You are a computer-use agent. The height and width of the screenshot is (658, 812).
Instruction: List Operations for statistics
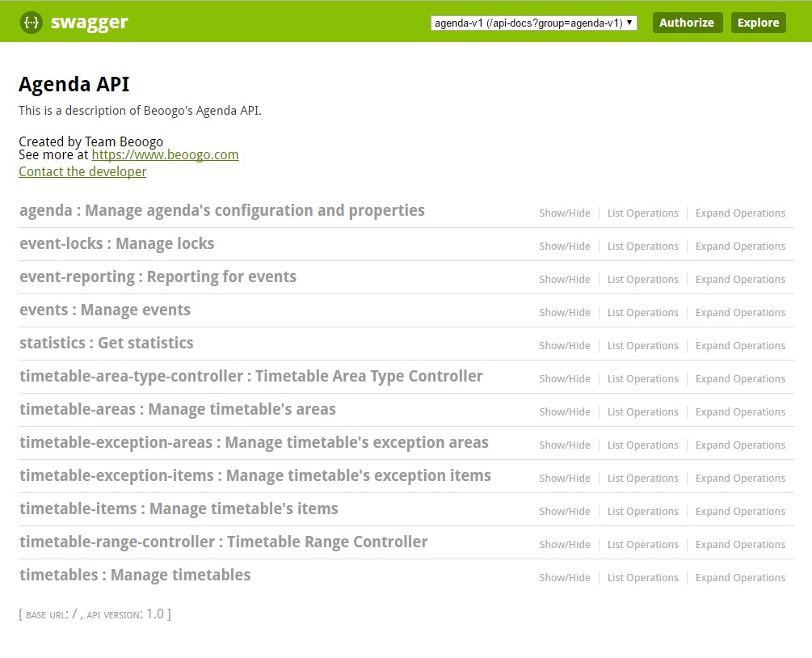pos(642,346)
